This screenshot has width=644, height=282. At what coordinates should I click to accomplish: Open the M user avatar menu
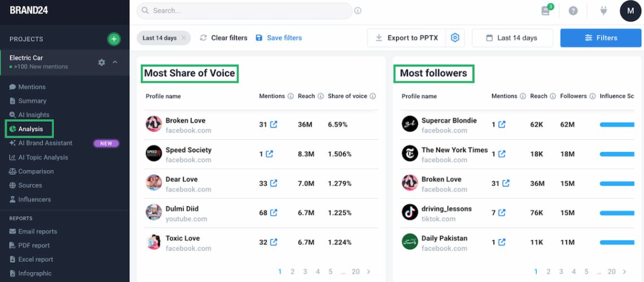click(x=630, y=11)
